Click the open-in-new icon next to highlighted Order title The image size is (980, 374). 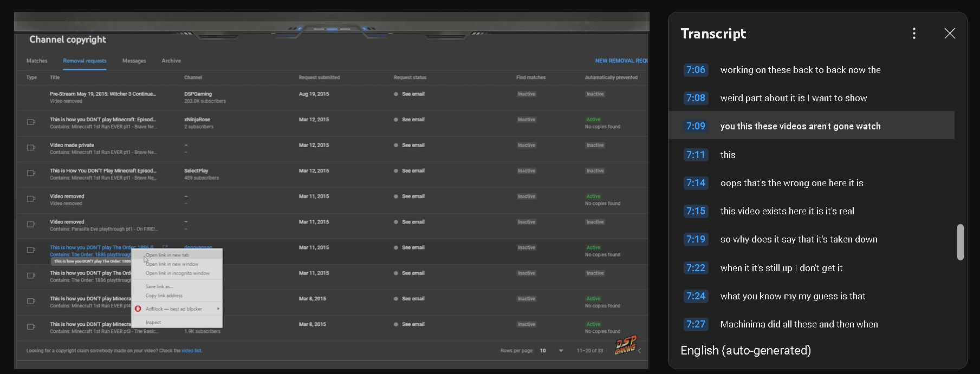tap(165, 247)
